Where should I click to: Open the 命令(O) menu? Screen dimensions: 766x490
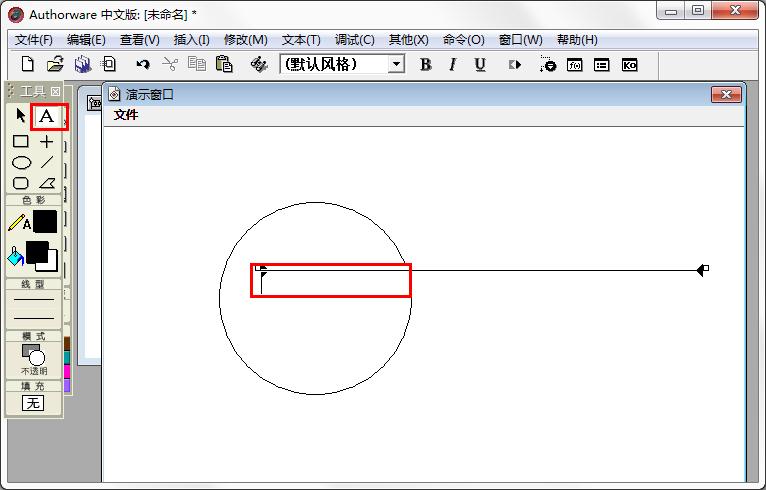464,40
